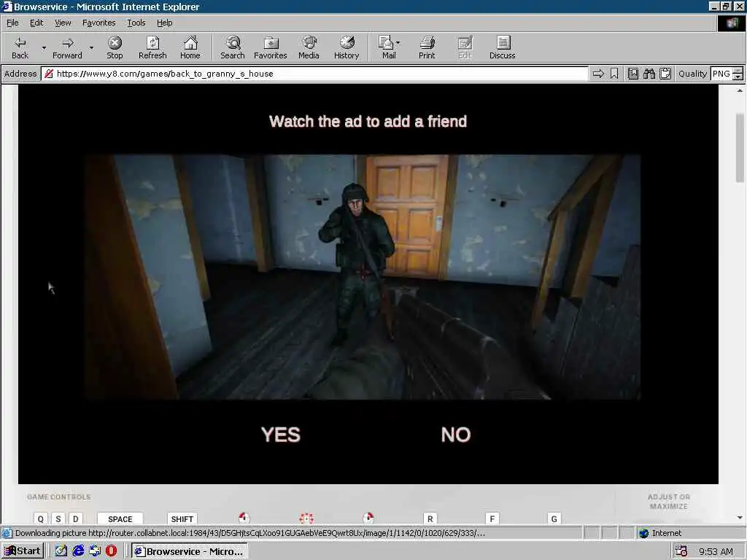Click the mouse move control icon

[x=306, y=518]
